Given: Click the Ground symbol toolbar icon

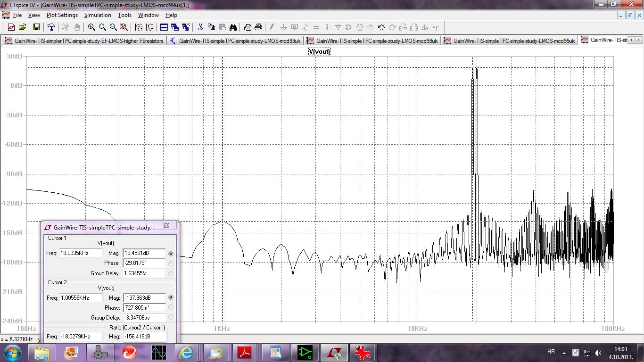Looking at the screenshot, I should pyautogui.click(x=284, y=27).
